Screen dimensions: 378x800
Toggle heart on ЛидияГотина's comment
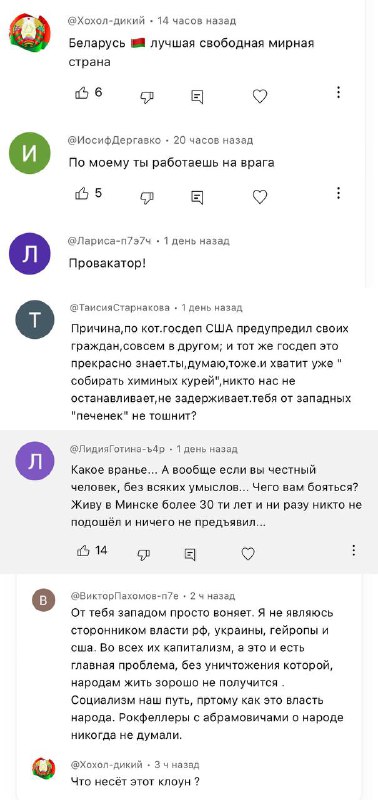pyautogui.click(x=248, y=554)
